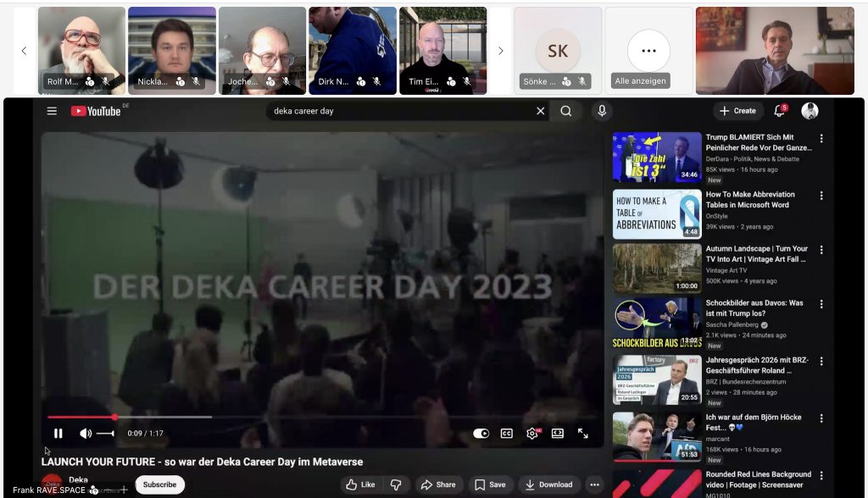Clear the search box with the X icon

[540, 111]
